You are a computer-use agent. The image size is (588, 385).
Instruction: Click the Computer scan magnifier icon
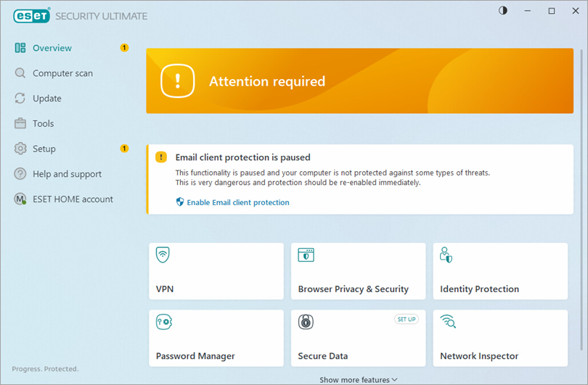click(20, 73)
